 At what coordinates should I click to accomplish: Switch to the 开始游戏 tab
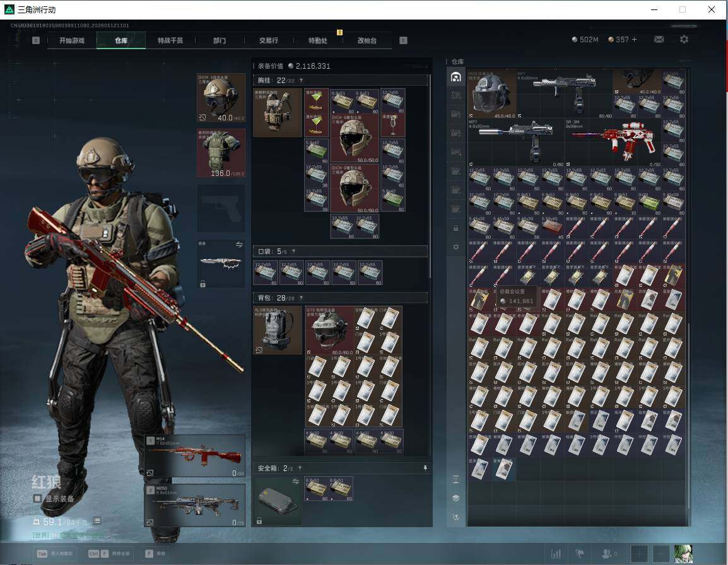point(72,40)
